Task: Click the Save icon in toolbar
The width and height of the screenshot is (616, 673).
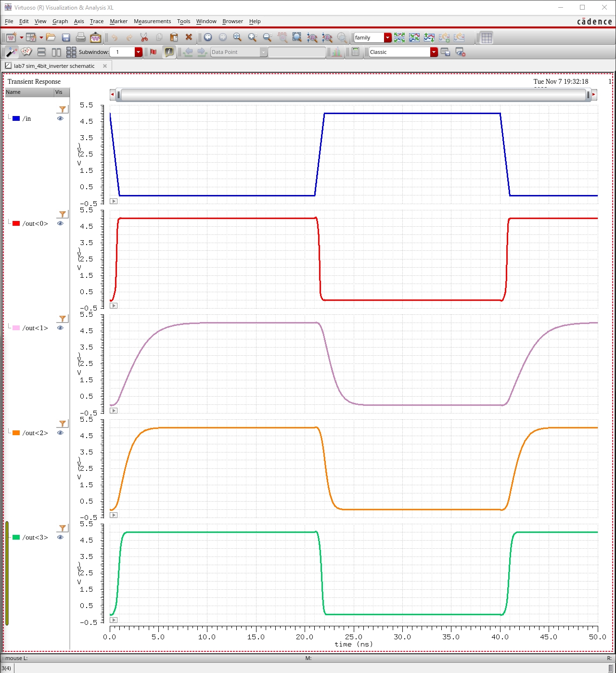Action: click(x=66, y=38)
